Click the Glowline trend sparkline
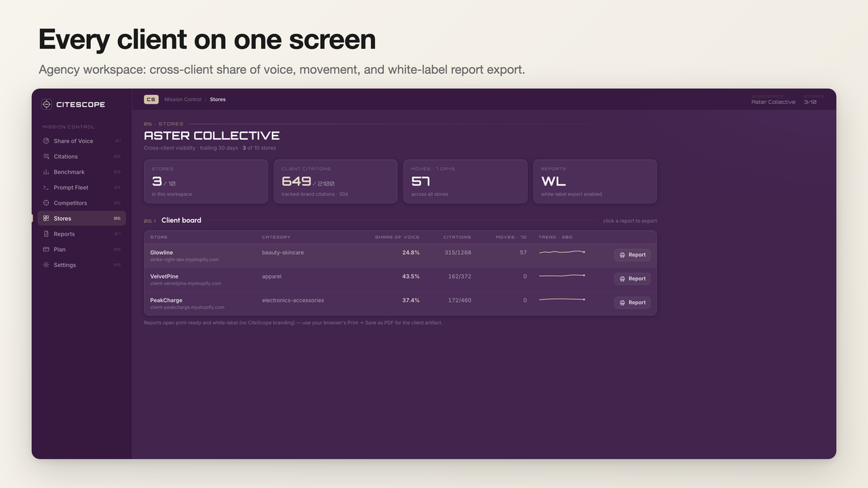Screen dimensions: 868x488 (562, 252)
